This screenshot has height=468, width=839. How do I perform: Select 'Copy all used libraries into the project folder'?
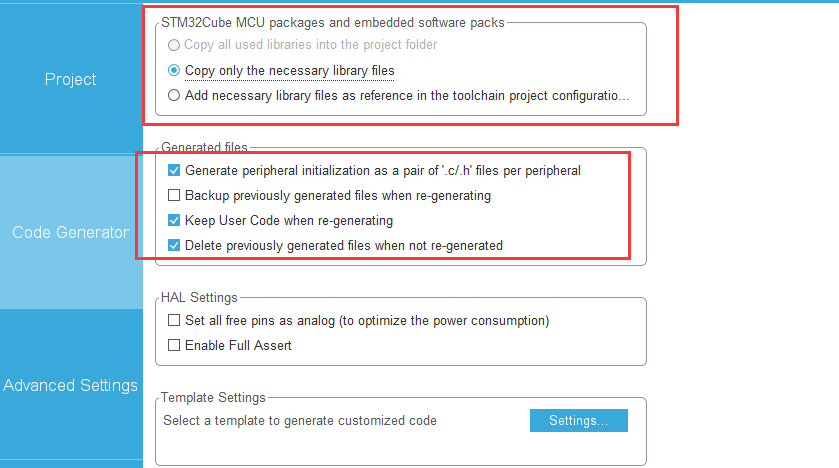click(175, 45)
